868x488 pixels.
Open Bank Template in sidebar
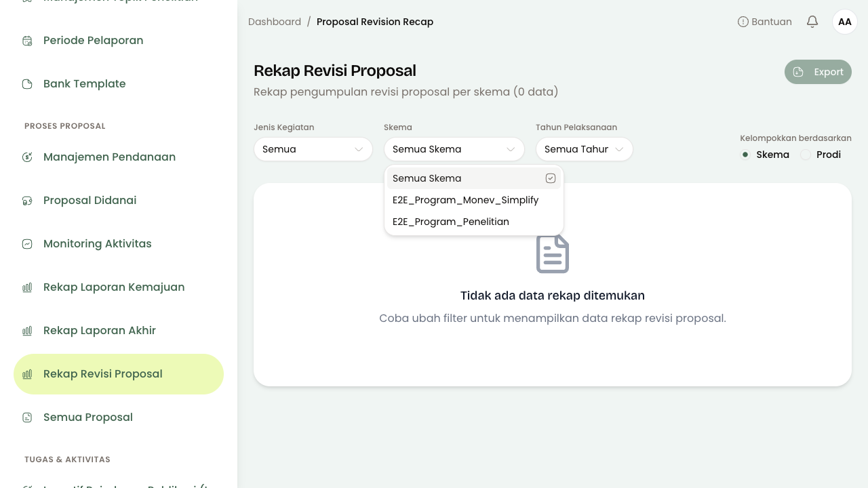(x=119, y=84)
